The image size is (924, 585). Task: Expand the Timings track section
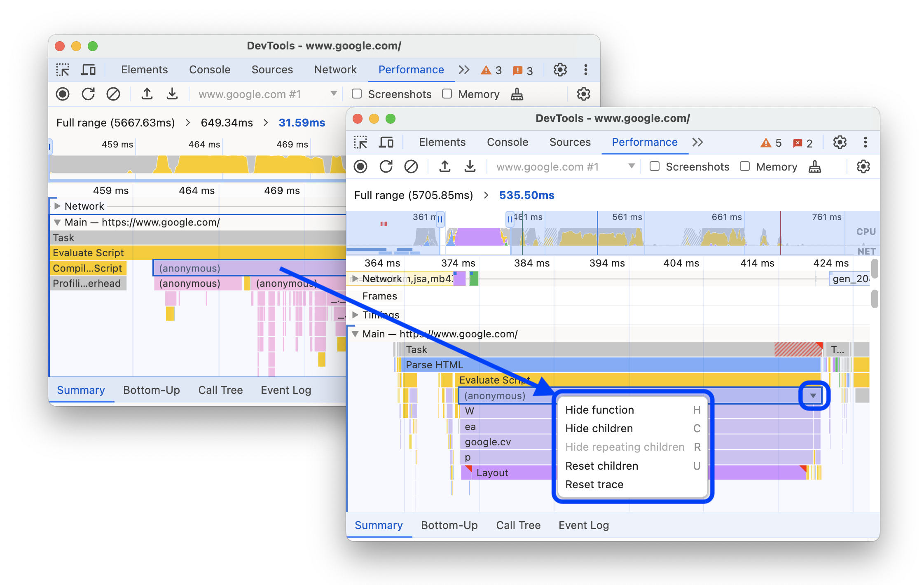[x=358, y=314]
